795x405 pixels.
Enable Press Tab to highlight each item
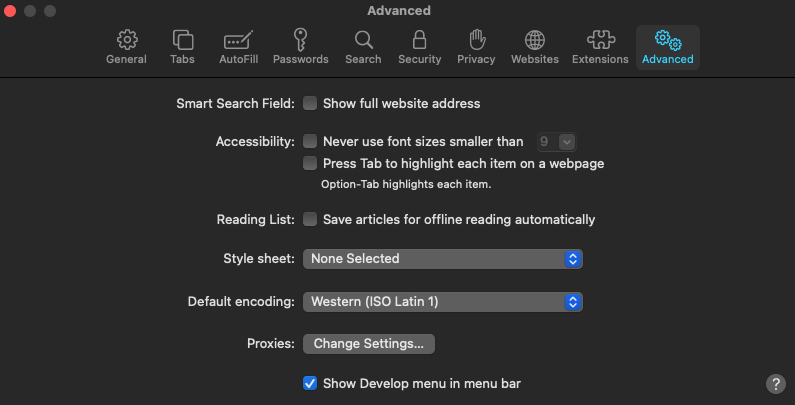pyautogui.click(x=310, y=163)
